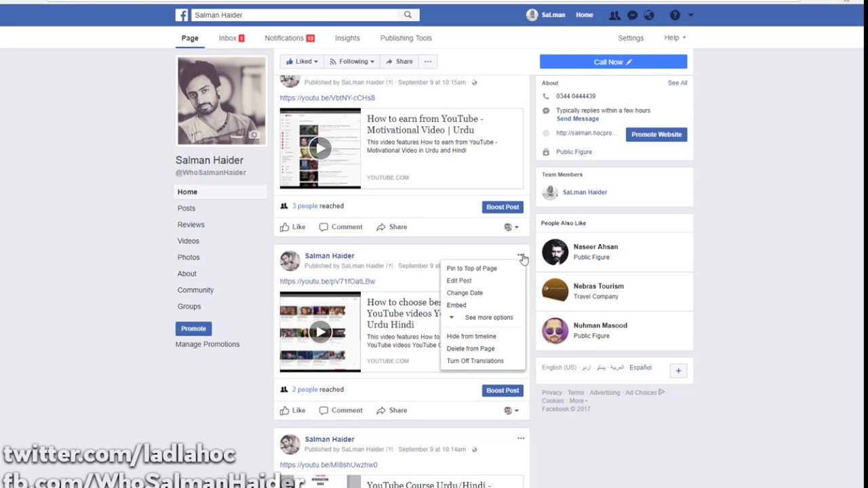Choose Turn Off Translations
The height and width of the screenshot is (488, 868).
(475, 361)
